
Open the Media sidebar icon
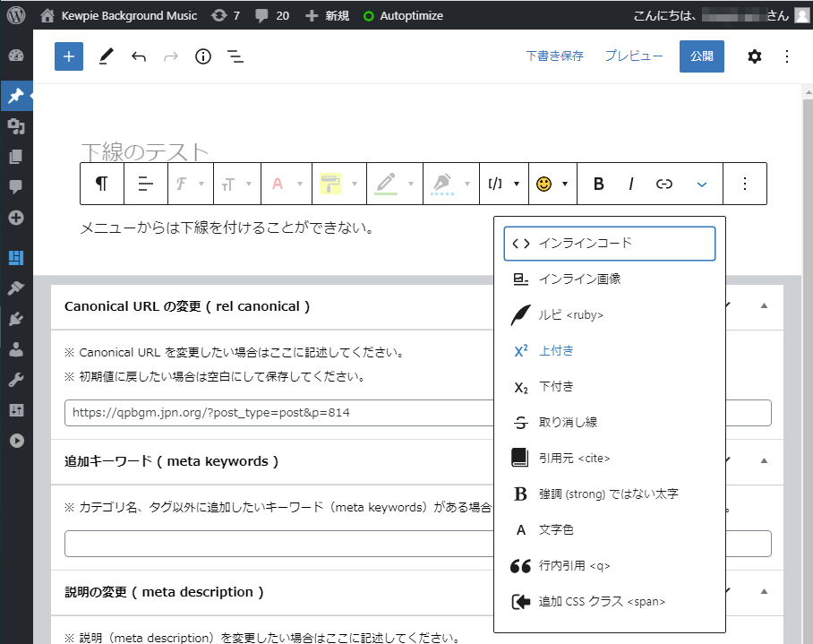[16, 126]
